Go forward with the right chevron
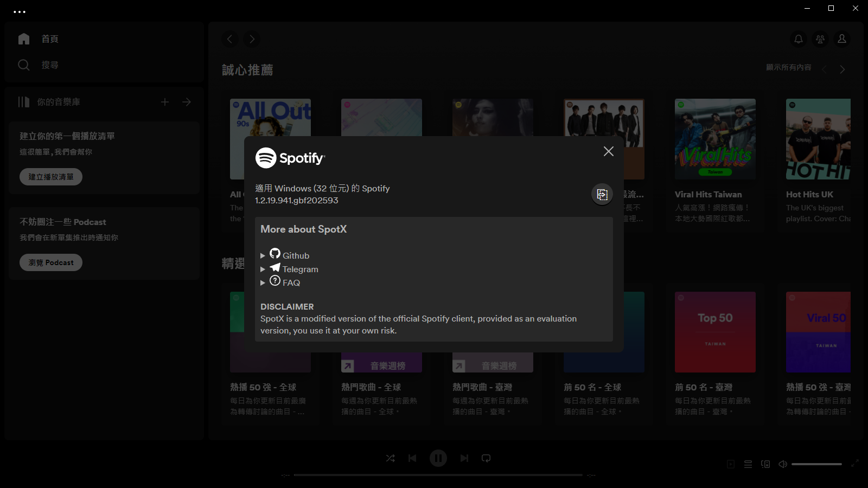This screenshot has width=868, height=488. click(252, 39)
